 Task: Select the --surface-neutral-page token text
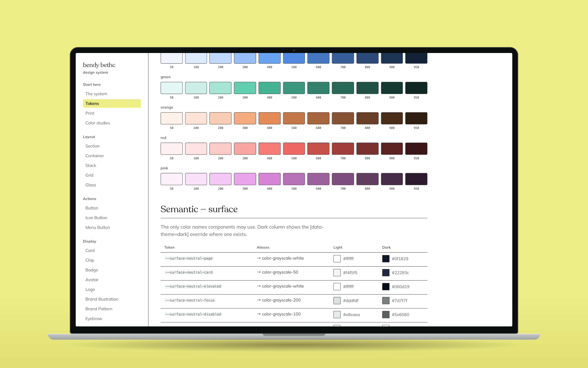[189, 258]
